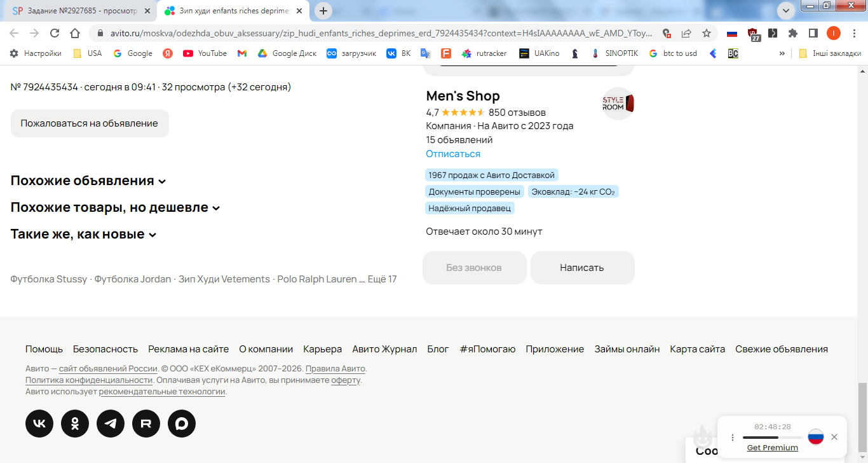Open Реклама на сайте footer link
The height and width of the screenshot is (463, 868).
point(189,349)
